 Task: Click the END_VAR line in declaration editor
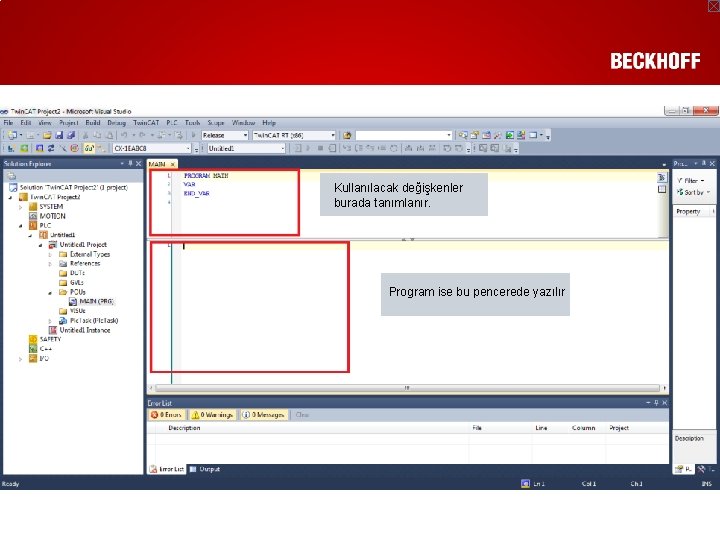[197, 194]
